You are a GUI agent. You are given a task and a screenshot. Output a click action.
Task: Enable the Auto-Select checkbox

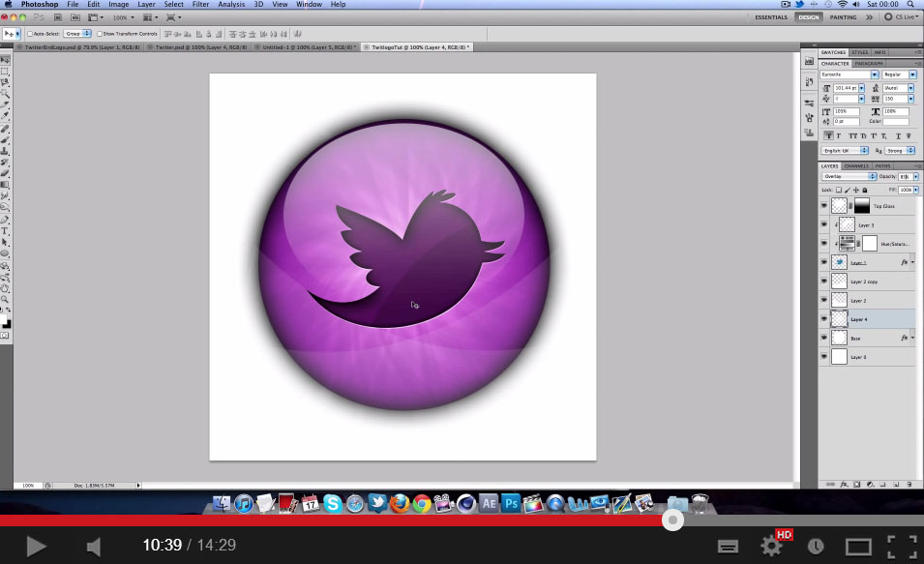pyautogui.click(x=30, y=34)
